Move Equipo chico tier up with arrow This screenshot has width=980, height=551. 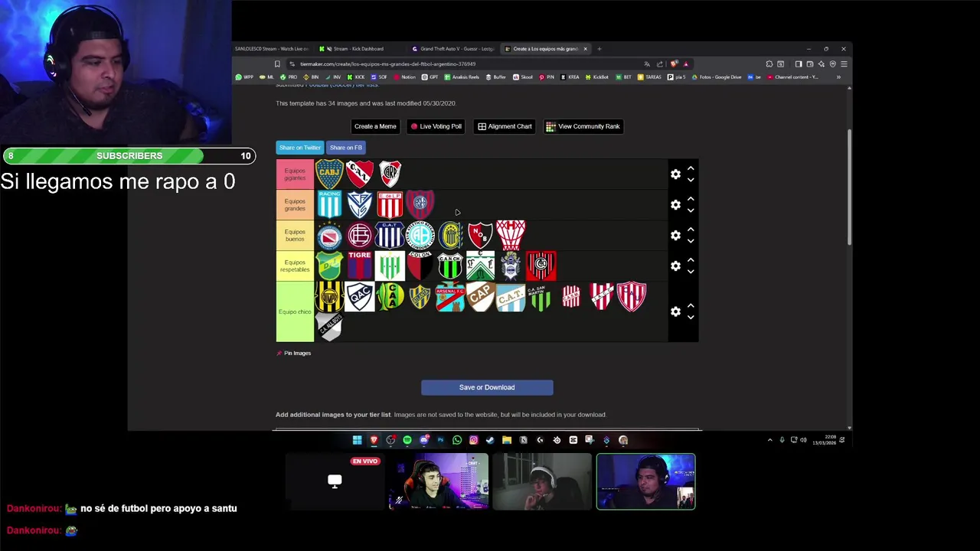[x=691, y=306]
